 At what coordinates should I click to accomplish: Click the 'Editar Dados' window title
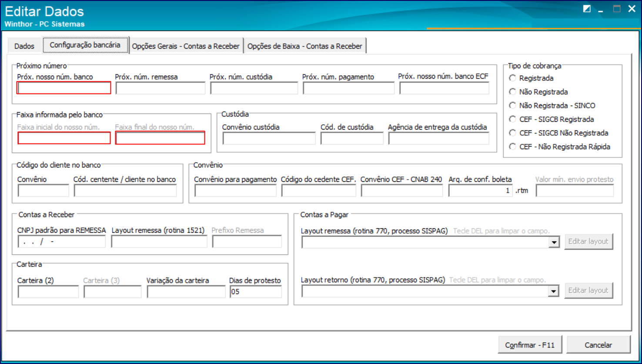coord(44,11)
